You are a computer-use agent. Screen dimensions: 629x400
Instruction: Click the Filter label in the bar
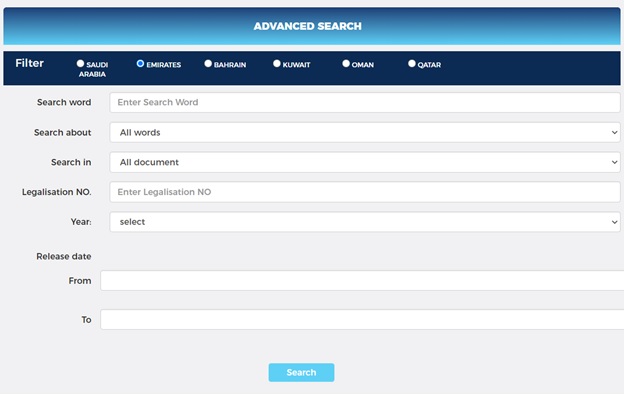(x=30, y=63)
